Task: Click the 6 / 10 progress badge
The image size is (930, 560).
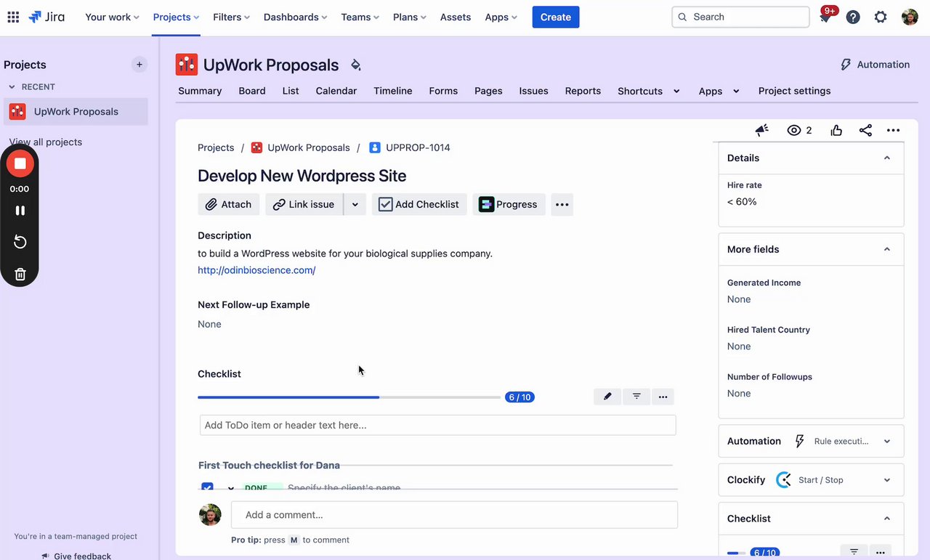Action: (x=519, y=397)
